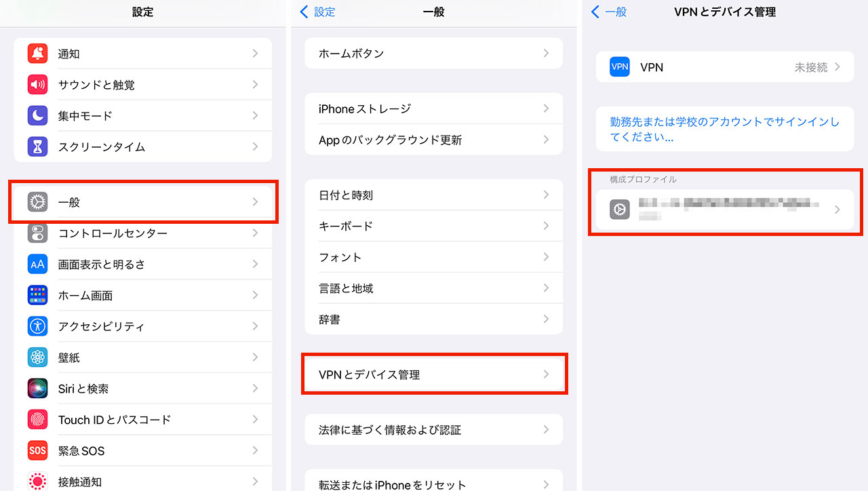The width and height of the screenshot is (868, 491).
Task: Select the 集中モード label
Action: (x=85, y=116)
